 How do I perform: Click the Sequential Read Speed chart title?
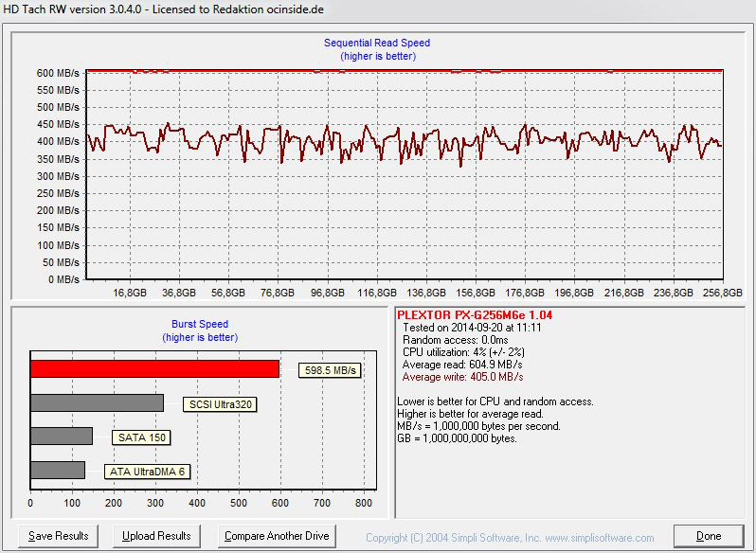coord(377,43)
